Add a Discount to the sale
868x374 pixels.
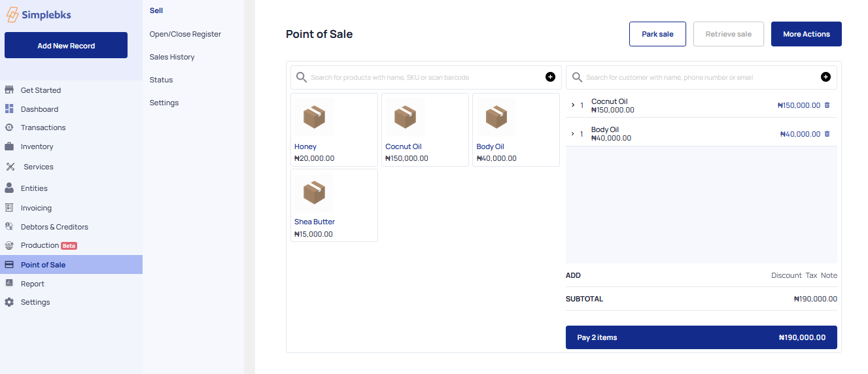click(786, 275)
